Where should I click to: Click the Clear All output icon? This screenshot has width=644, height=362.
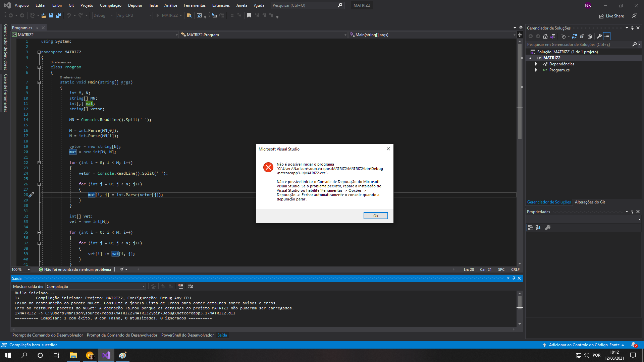tap(181, 286)
